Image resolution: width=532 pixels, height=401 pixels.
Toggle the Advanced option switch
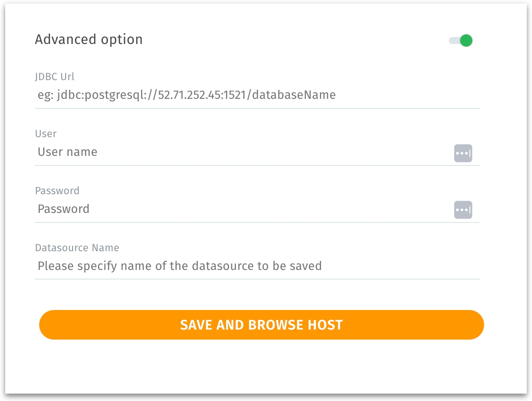tap(461, 41)
